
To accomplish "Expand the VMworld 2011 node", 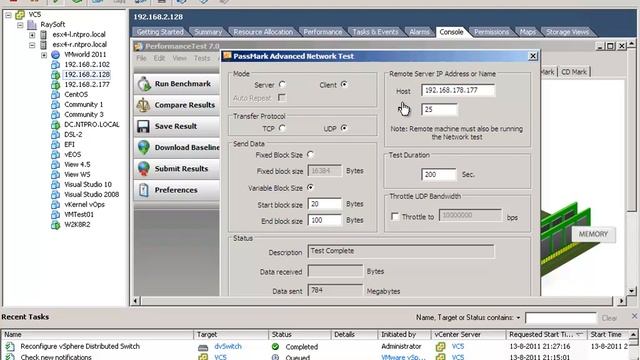I will click(x=44, y=55).
